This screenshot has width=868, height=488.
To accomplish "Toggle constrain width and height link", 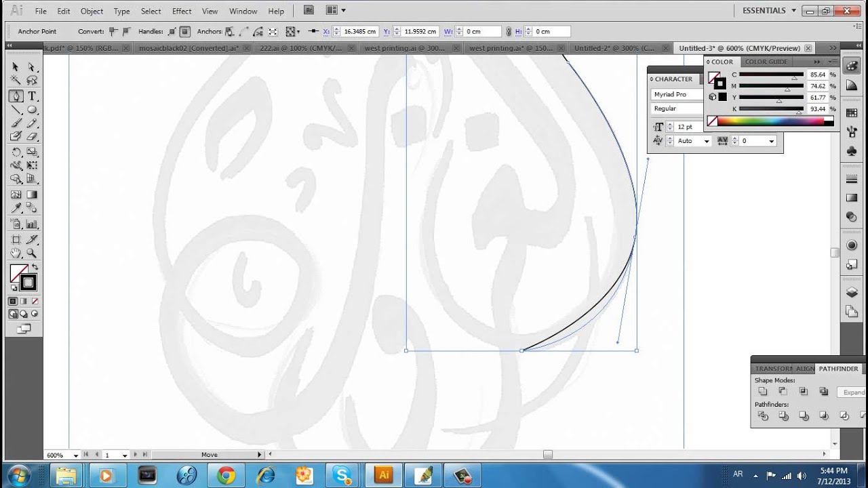I will click(508, 32).
